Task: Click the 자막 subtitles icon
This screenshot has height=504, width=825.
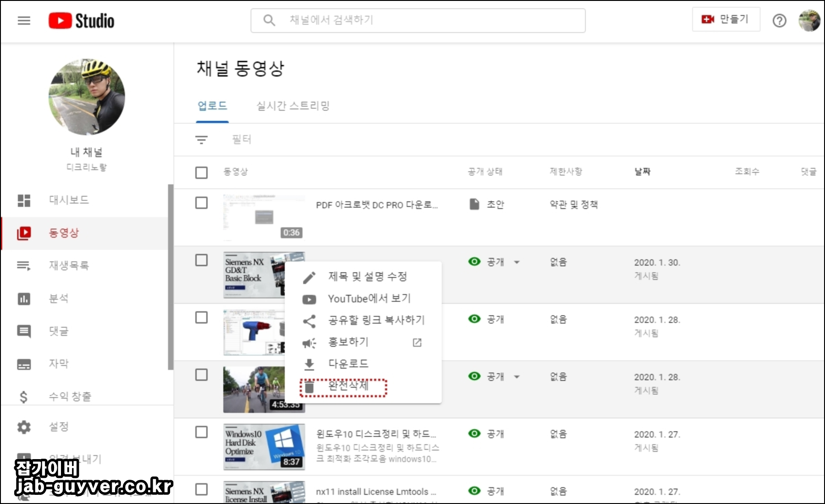Action: 24,364
